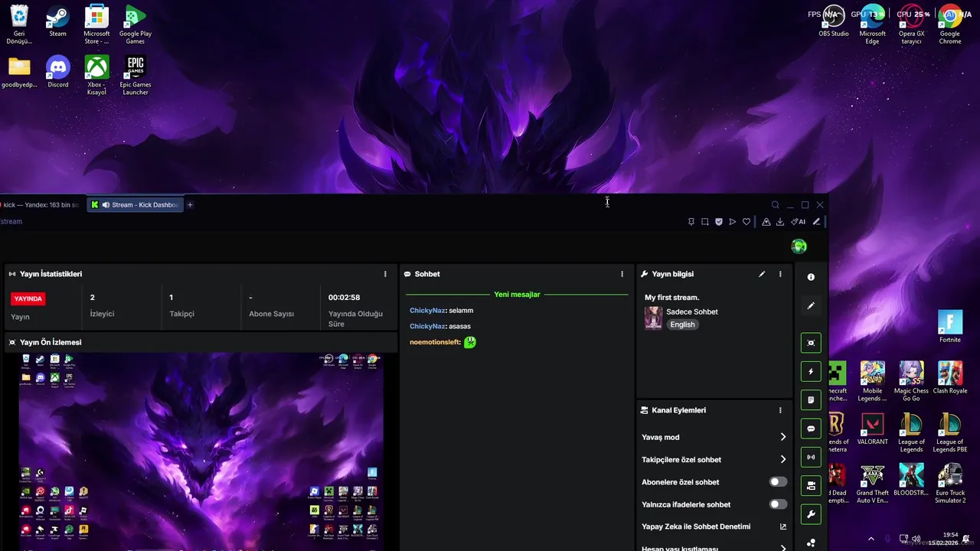Screen dimensions: 980x551
Task: Click the pencil edit icon in the dashboard sidebar
Action: (811, 306)
